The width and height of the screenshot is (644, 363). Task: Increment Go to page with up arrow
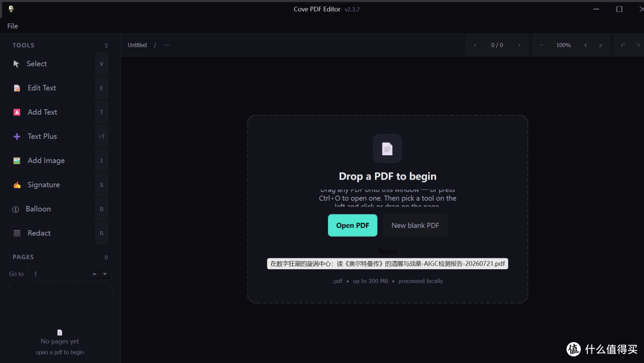point(94,274)
